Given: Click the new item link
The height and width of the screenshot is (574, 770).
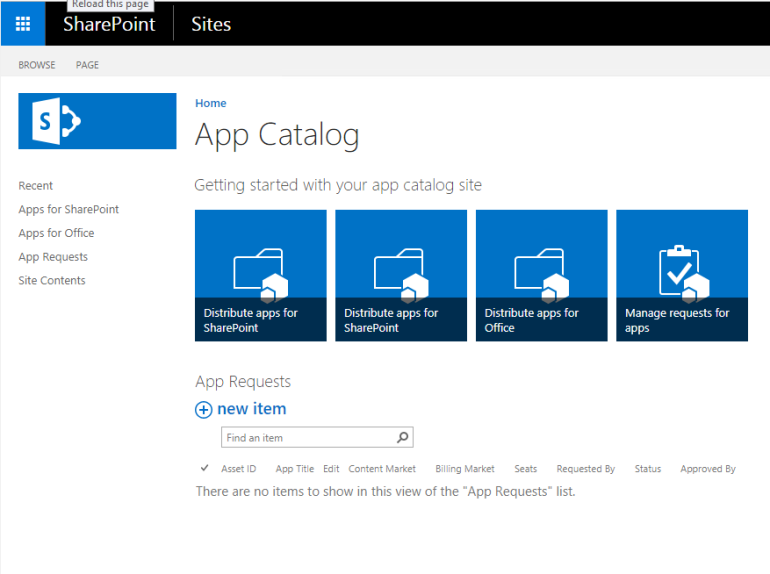Looking at the screenshot, I should coord(251,409).
